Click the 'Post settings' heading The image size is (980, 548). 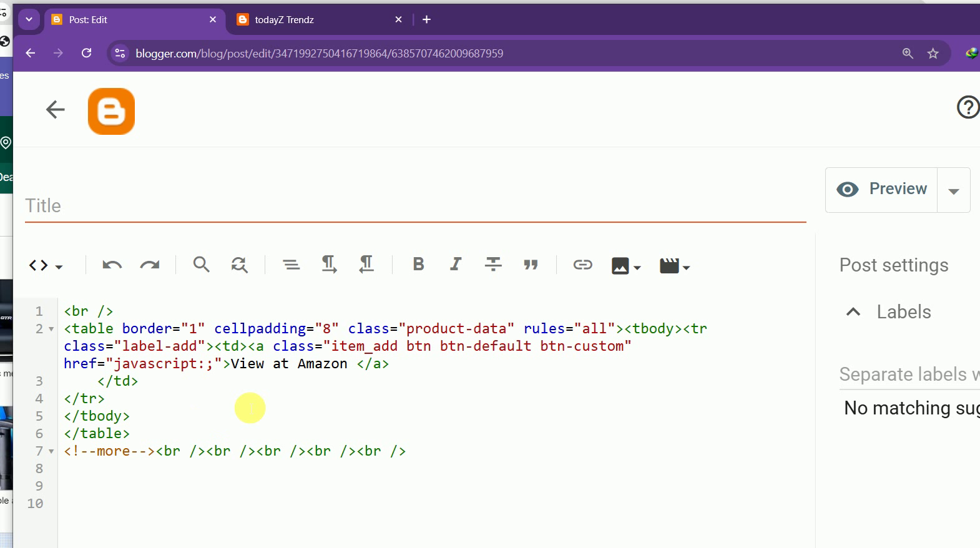[894, 265]
